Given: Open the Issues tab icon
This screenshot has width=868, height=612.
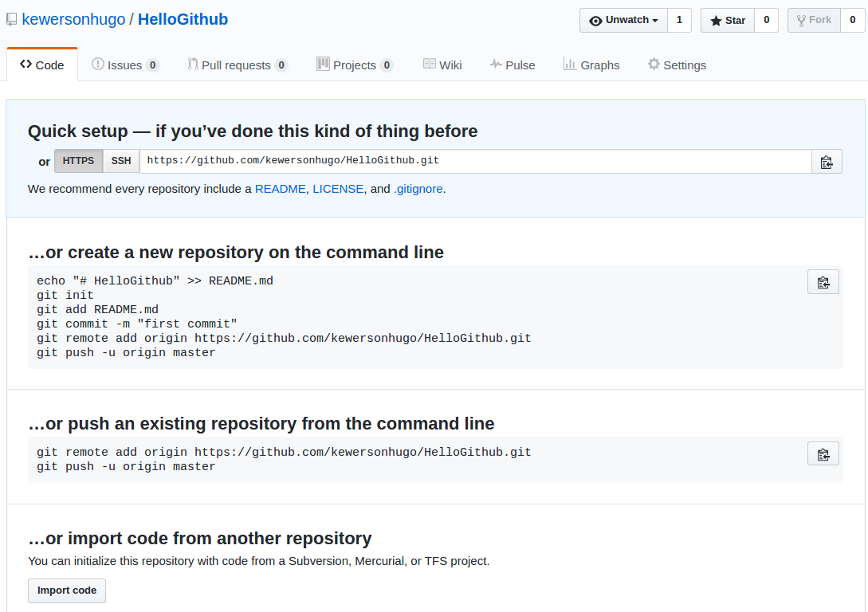Looking at the screenshot, I should (x=97, y=65).
